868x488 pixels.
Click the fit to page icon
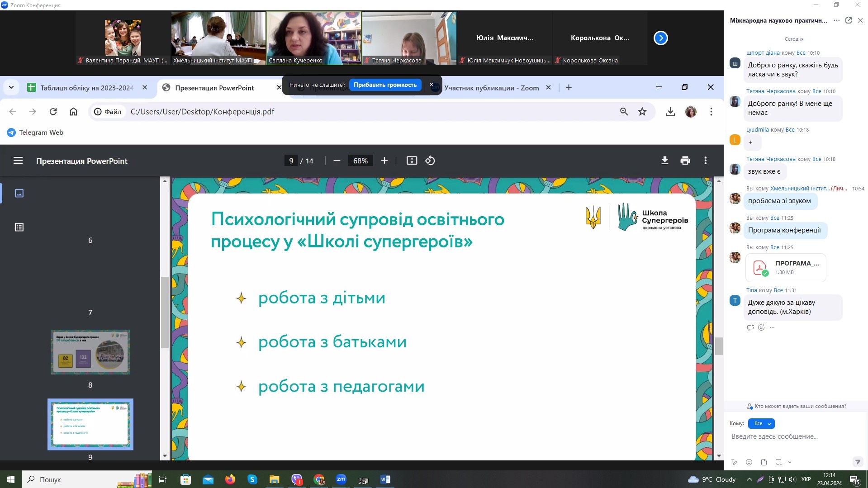pos(412,161)
